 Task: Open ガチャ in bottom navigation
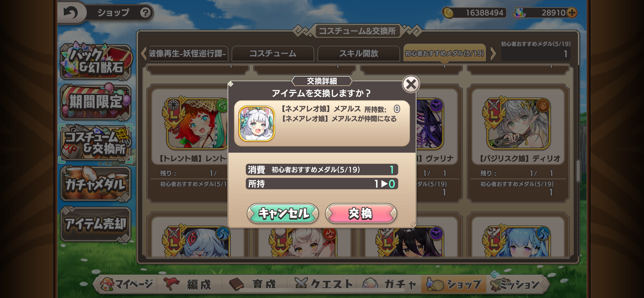tap(389, 284)
